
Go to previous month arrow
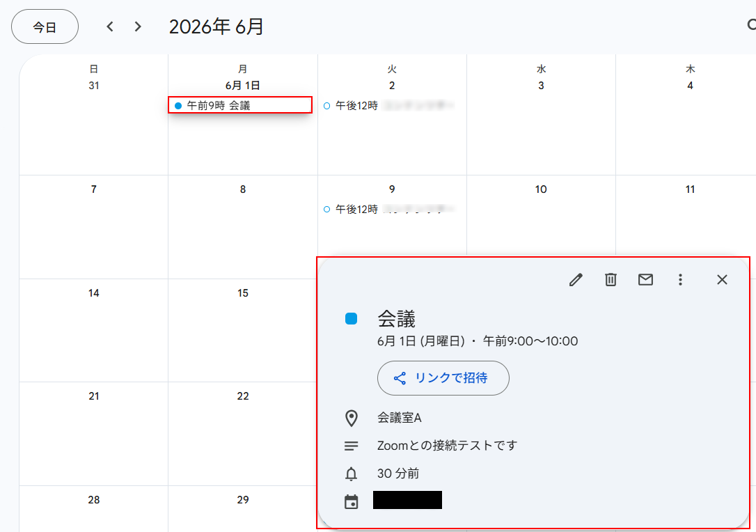coord(110,26)
